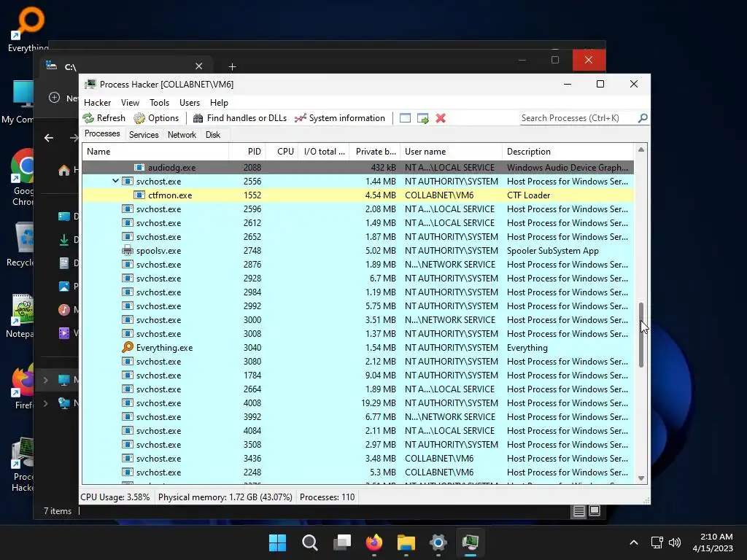Click the search magnifier in Process Hacker
747x560 pixels.
[x=643, y=117]
